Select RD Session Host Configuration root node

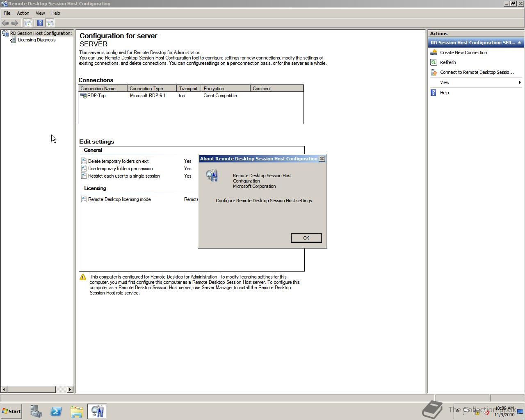tap(41, 33)
